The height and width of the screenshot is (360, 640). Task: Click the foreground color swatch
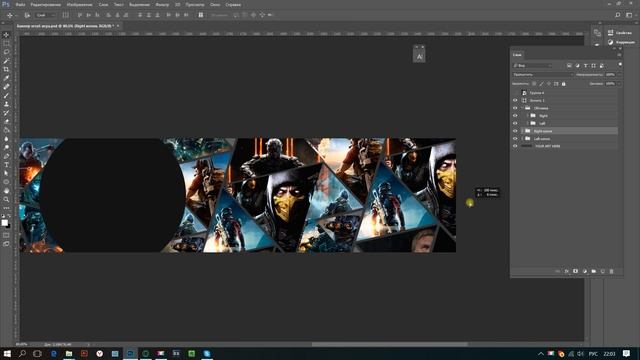pos(4,222)
